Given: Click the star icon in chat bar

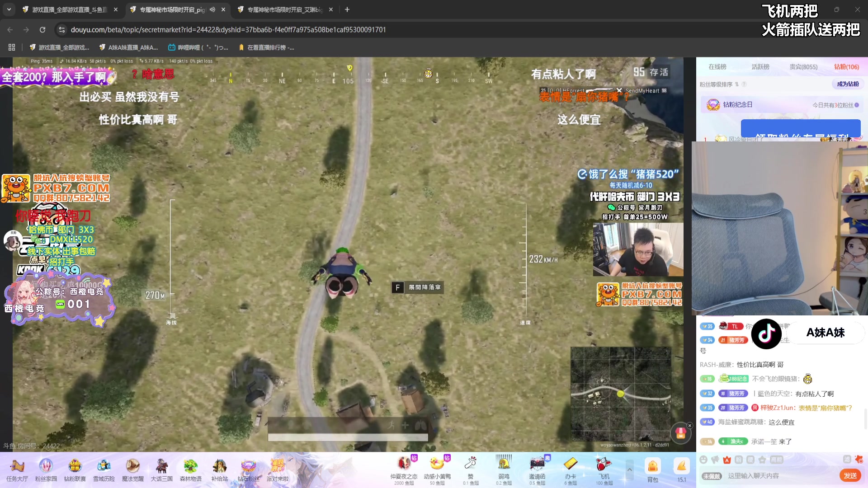Looking at the screenshot, I should tap(762, 460).
